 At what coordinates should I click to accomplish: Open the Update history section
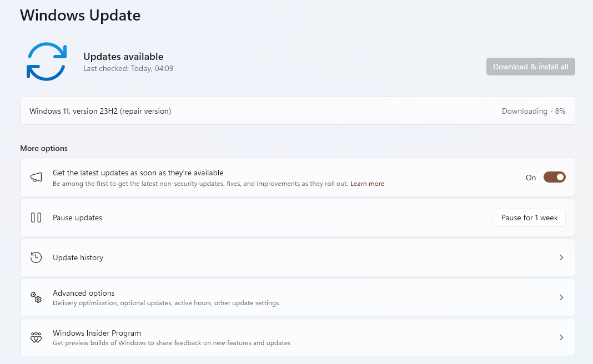[78, 257]
